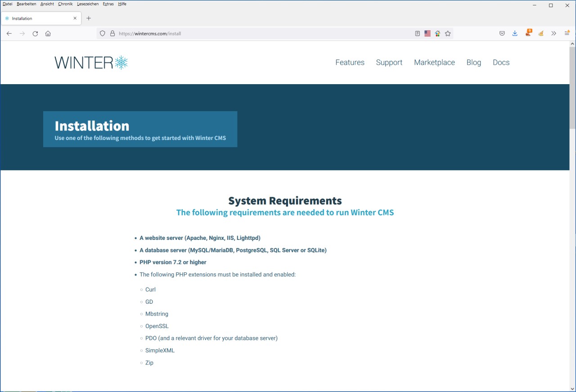Open the Lesezeichen menu
The width and height of the screenshot is (576, 392).
tap(88, 4)
